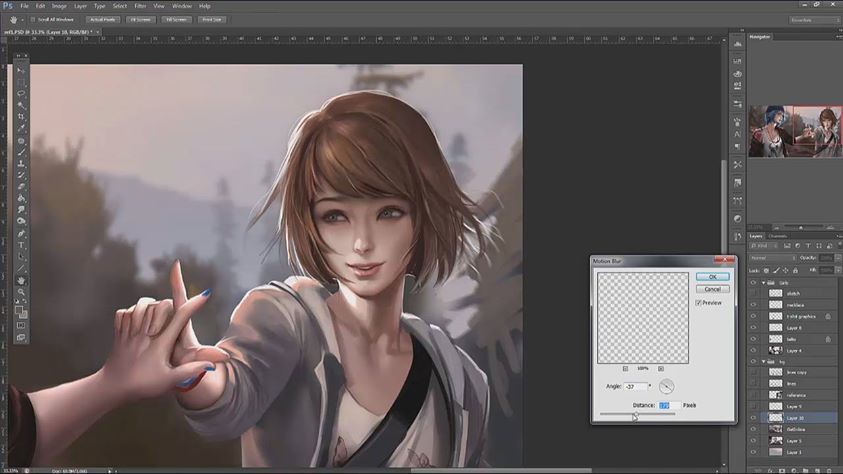Image resolution: width=843 pixels, height=474 pixels.
Task: Click zoom in button under Motion Blur preview
Action: (x=661, y=369)
